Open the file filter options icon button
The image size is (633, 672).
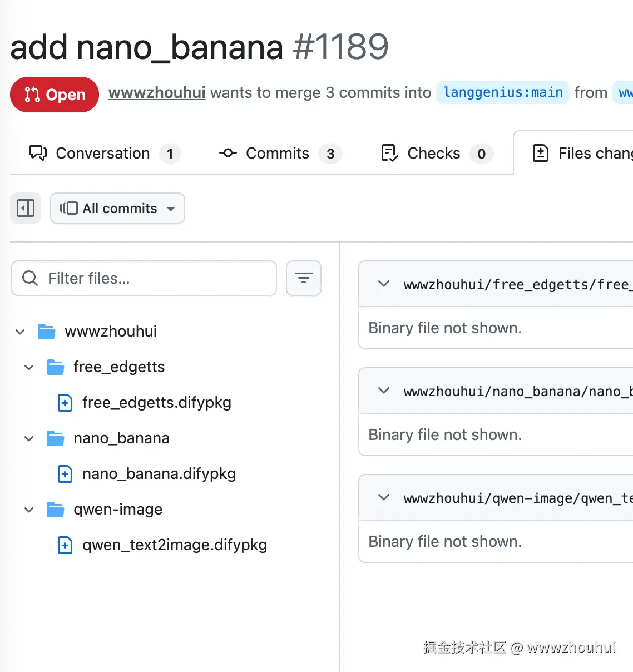tap(304, 278)
